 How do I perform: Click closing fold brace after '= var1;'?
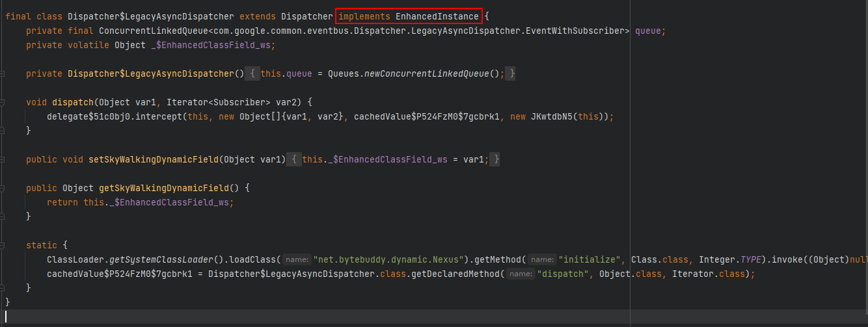495,159
